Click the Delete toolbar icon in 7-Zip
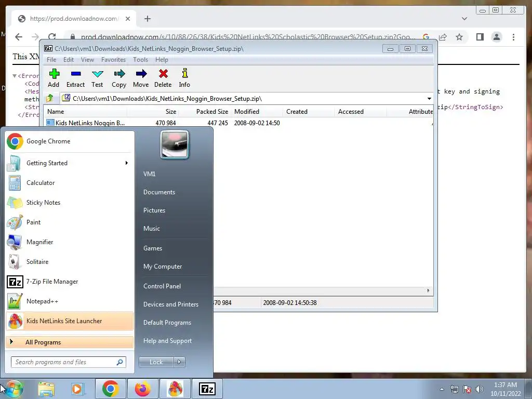This screenshot has height=399, width=532. pyautogui.click(x=163, y=78)
